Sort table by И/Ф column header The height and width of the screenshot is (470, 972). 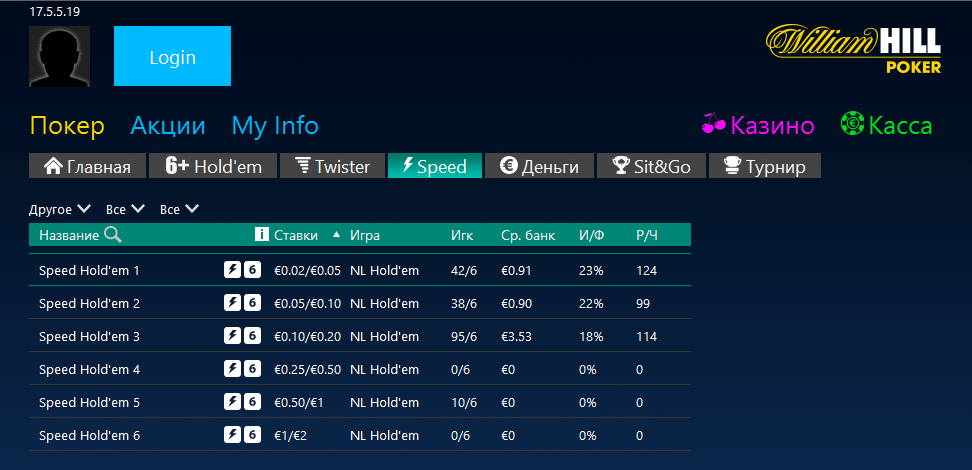(x=591, y=235)
